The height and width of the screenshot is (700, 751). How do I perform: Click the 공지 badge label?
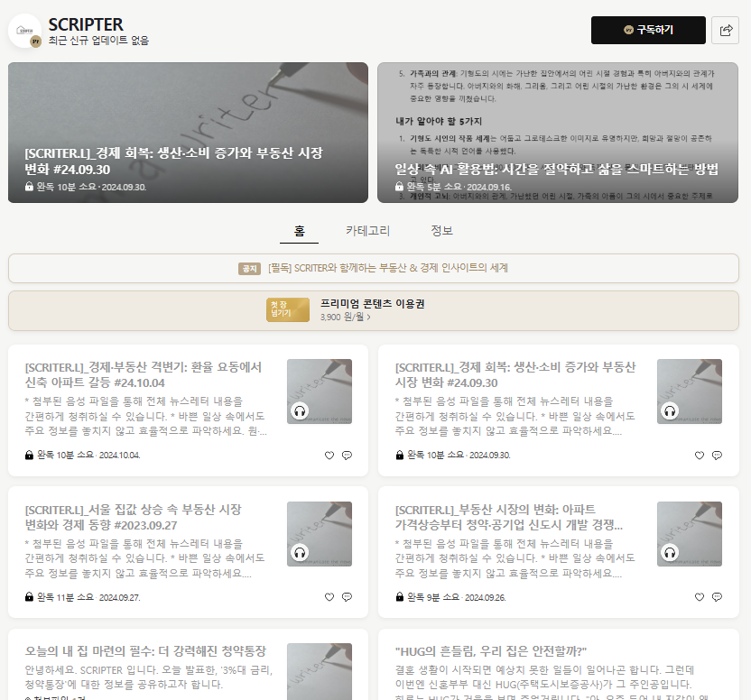pos(249,269)
